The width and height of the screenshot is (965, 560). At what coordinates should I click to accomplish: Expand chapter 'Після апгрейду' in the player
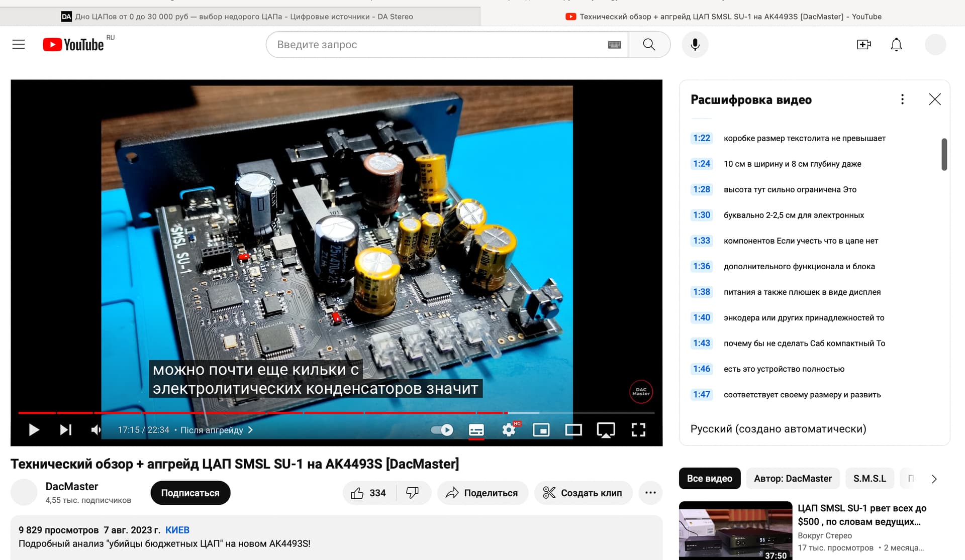(x=217, y=430)
